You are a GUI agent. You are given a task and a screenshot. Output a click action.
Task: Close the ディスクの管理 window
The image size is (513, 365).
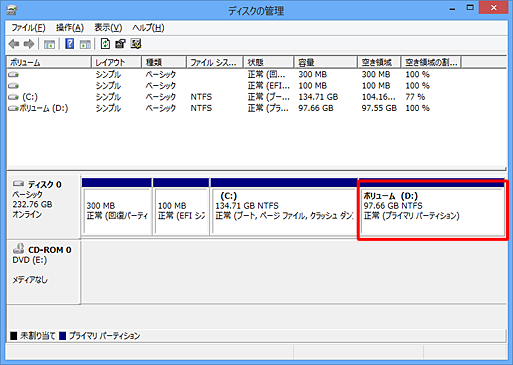point(494,8)
